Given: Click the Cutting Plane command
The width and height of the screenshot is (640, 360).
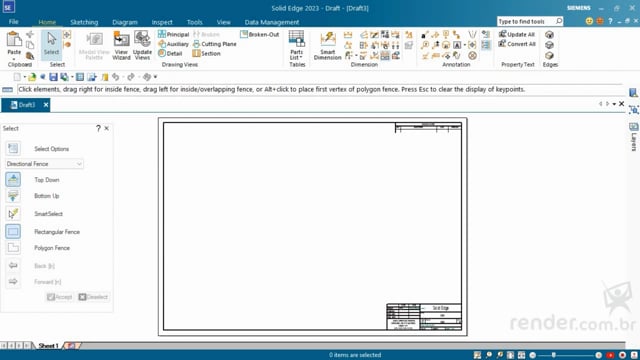Looking at the screenshot, I should click(214, 44).
